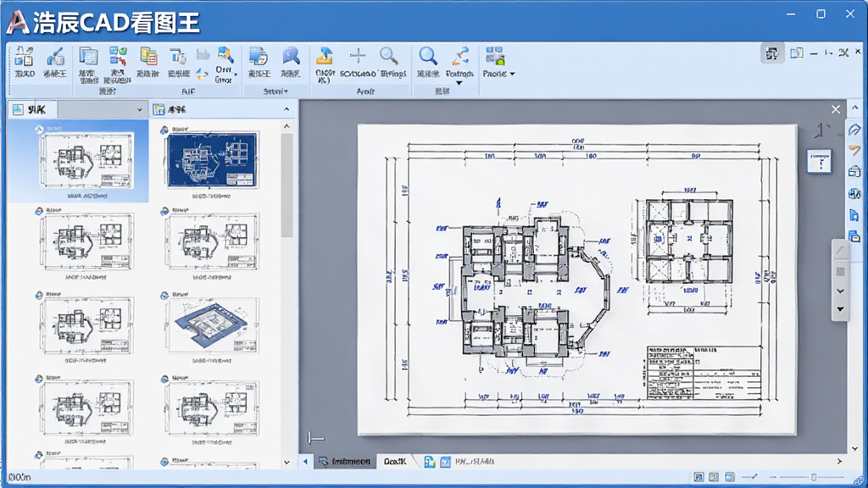868x488 pixels.
Task: Click the gray magnifying glass icon in ribbon
Action: click(388, 56)
